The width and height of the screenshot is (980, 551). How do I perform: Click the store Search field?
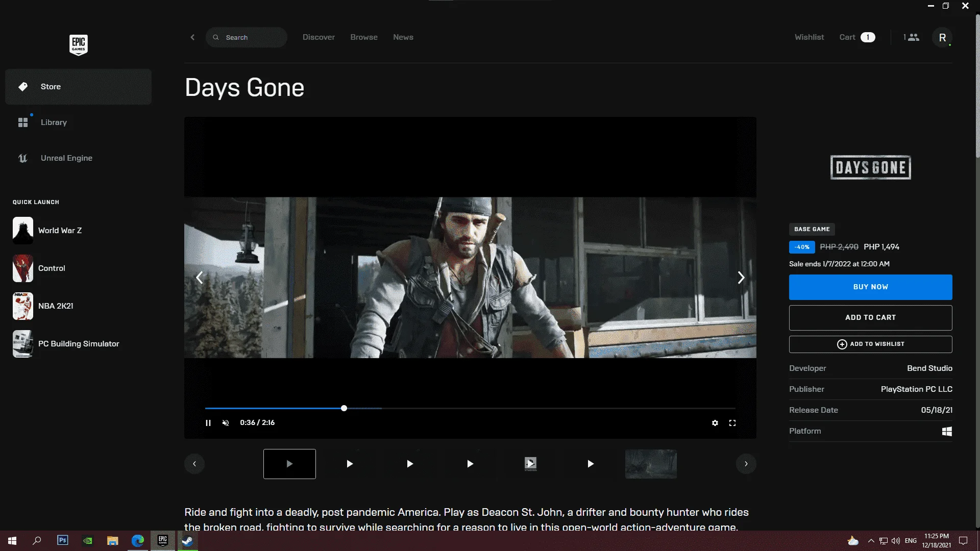247,37
